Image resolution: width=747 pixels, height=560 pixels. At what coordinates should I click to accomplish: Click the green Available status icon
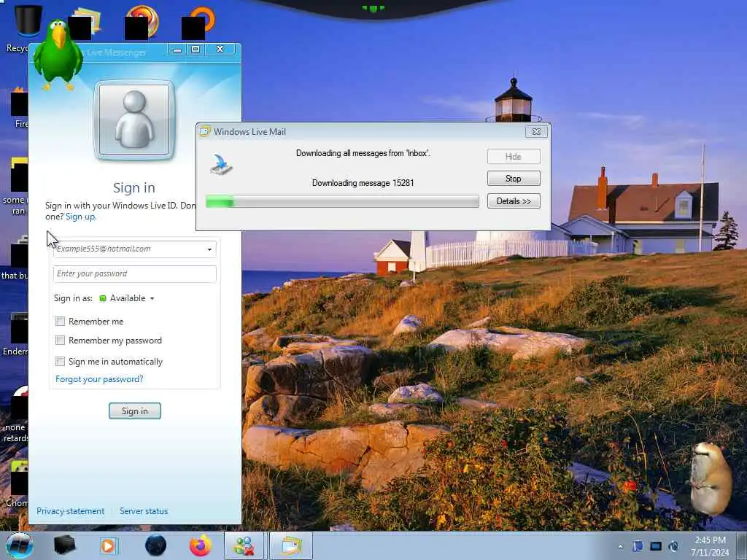102,298
